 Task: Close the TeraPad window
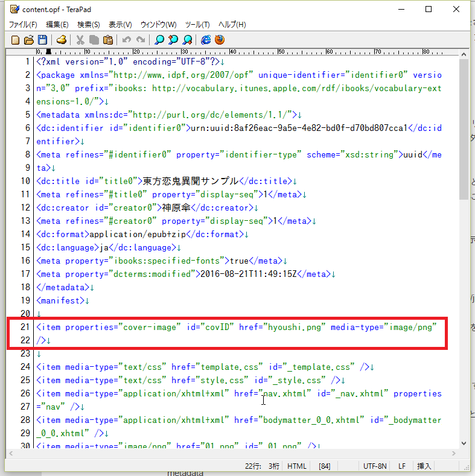456,10
